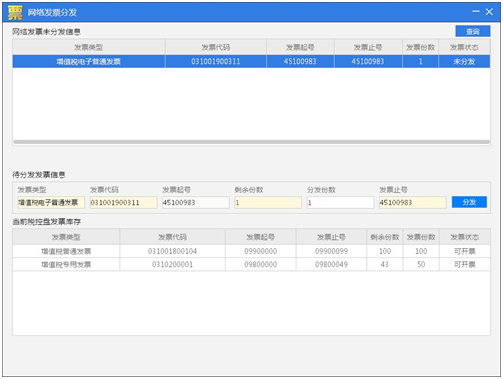This screenshot has height=379, width=503.
Task: Select the 增值税专用发票 inventory row
Action: point(251,264)
